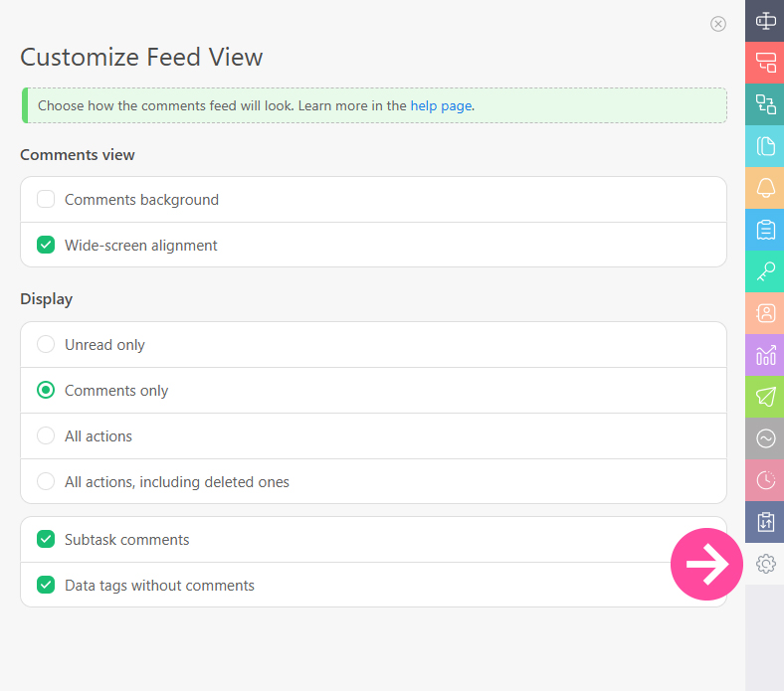Open the notifications bell icon
This screenshot has width=784, height=691.
point(765,188)
